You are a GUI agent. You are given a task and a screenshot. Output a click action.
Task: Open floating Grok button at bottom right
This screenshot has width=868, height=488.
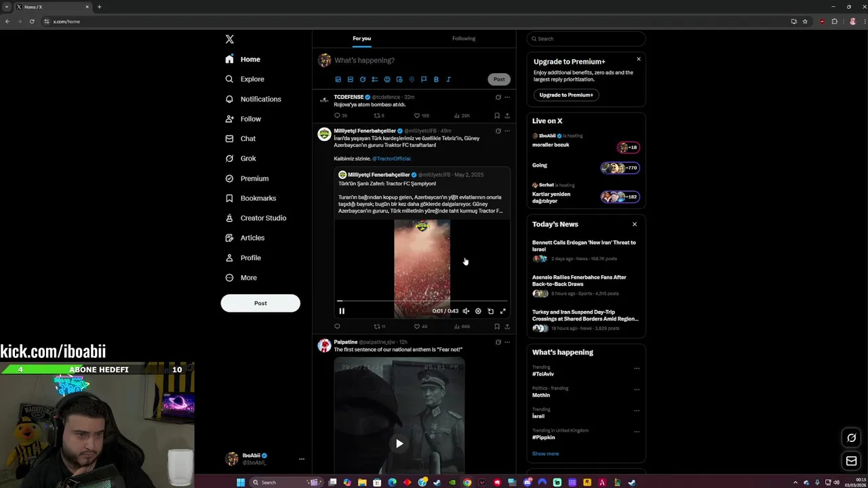click(852, 438)
